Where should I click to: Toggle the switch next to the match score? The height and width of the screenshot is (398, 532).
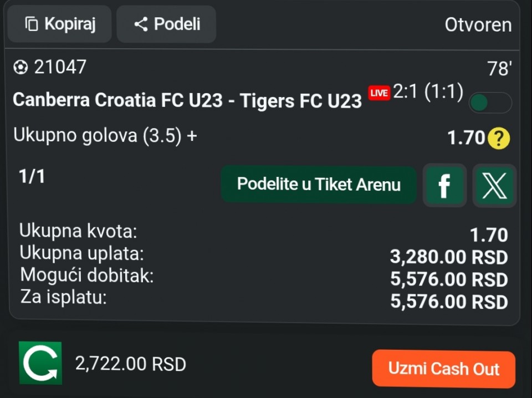pyautogui.click(x=490, y=103)
